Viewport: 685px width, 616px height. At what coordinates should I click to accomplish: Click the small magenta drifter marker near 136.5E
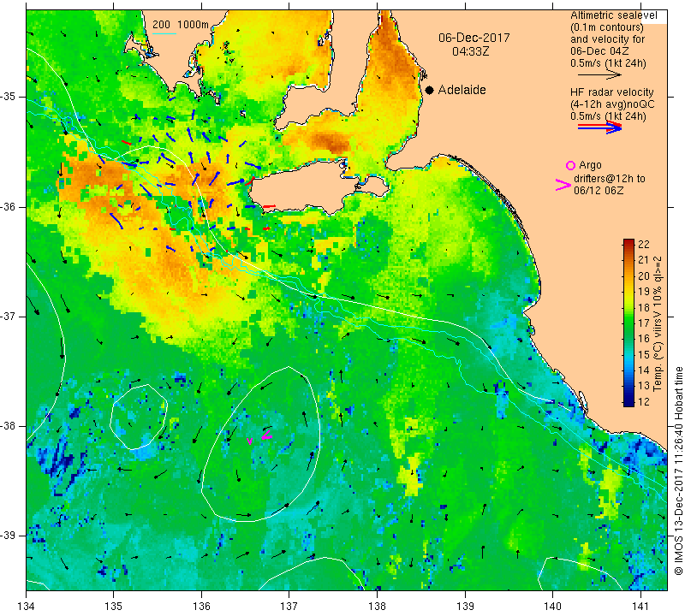[x=250, y=441]
